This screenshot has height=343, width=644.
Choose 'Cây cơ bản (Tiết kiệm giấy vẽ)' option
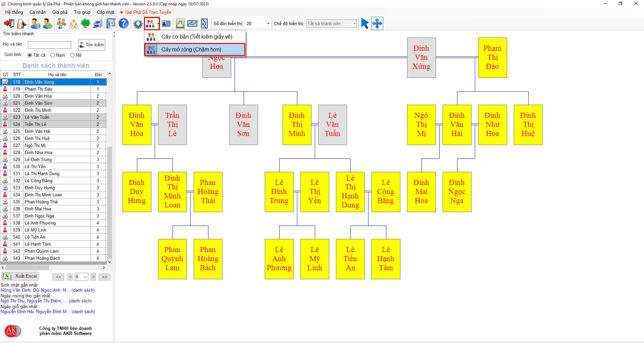coord(195,37)
